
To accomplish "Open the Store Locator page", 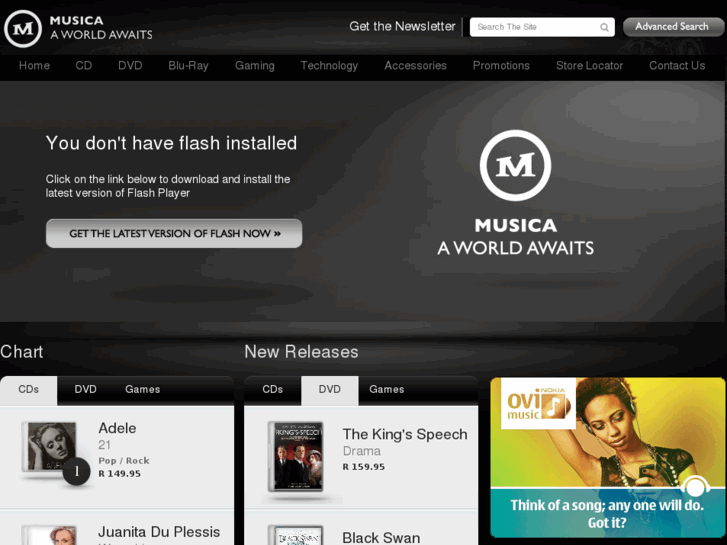I will (x=589, y=65).
